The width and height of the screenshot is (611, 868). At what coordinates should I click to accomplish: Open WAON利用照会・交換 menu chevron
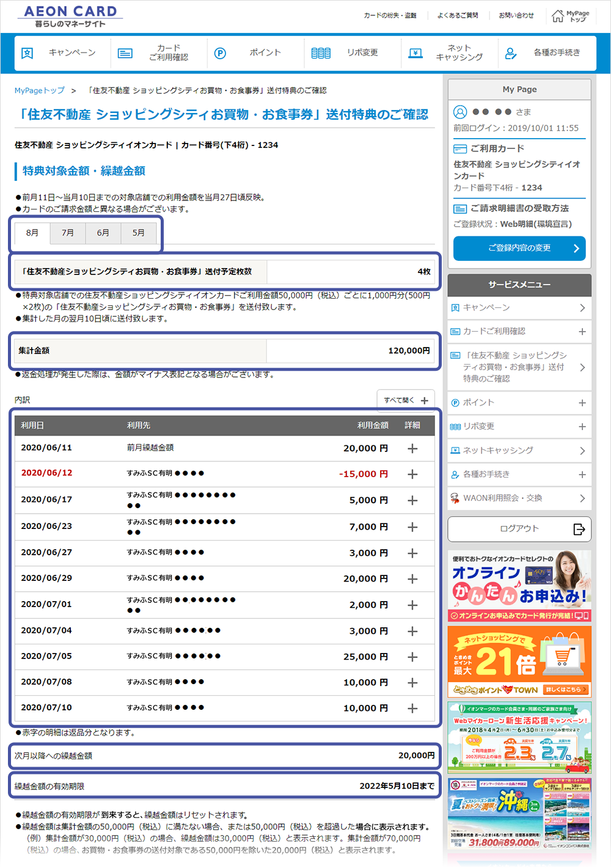click(x=582, y=498)
